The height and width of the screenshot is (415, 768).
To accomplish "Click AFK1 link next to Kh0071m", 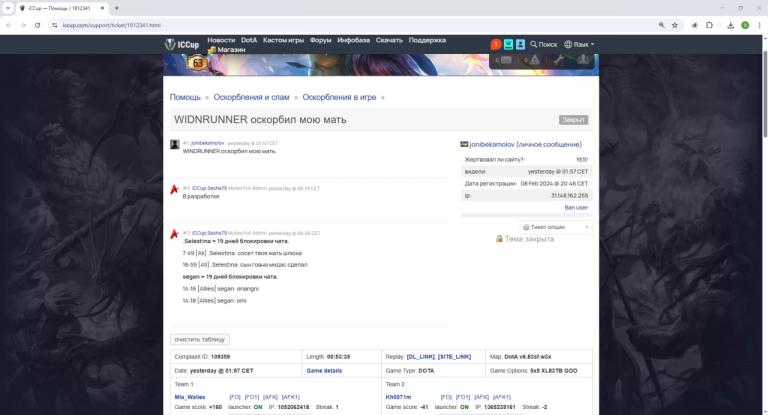I will tap(502, 397).
